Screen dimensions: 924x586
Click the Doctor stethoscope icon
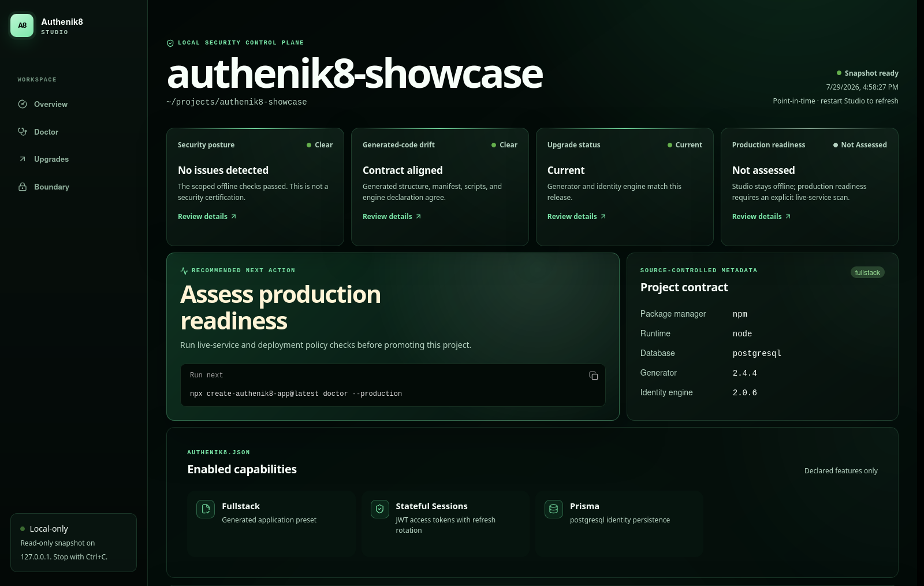[23, 132]
